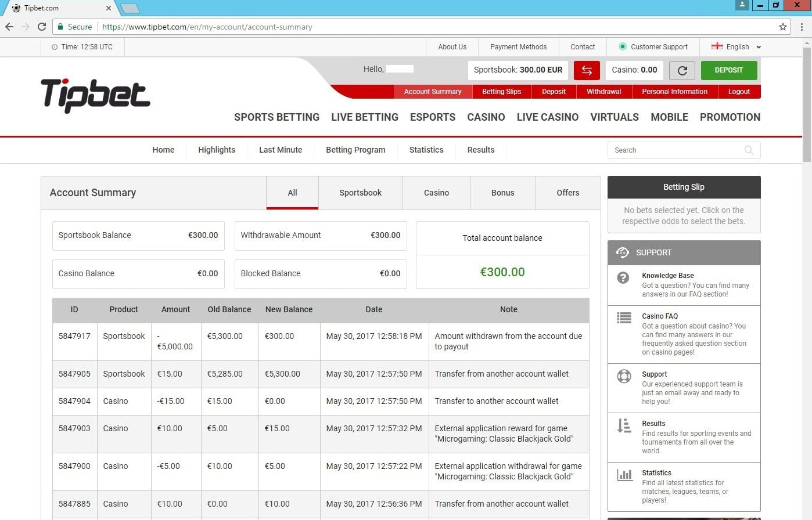Select the All tab in Account Summary
Image resolution: width=812 pixels, height=520 pixels.
pyautogui.click(x=292, y=193)
